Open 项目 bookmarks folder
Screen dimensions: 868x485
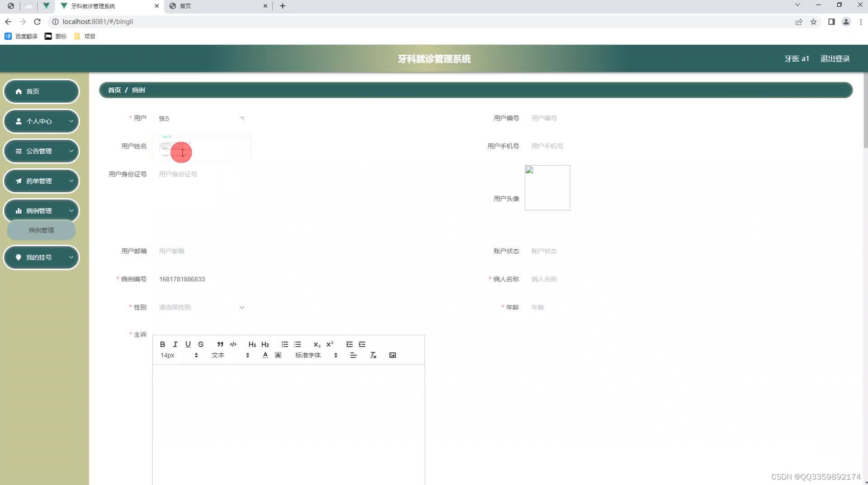pyautogui.click(x=85, y=36)
